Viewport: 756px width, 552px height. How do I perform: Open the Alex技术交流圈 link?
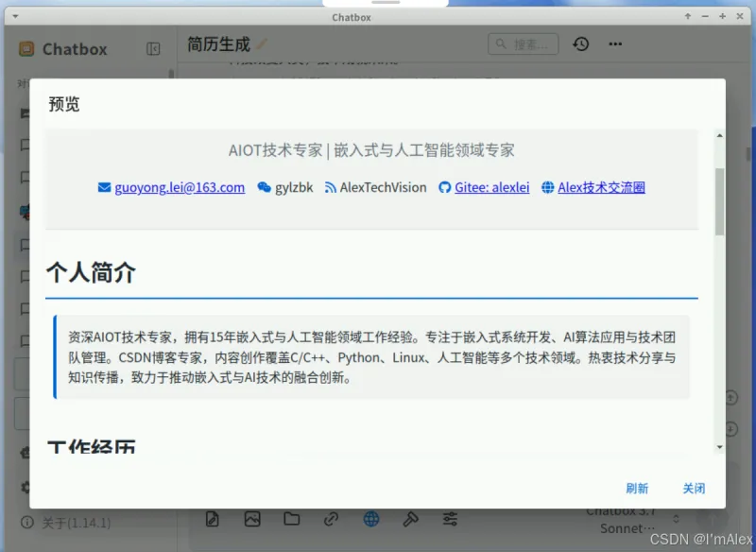click(601, 187)
